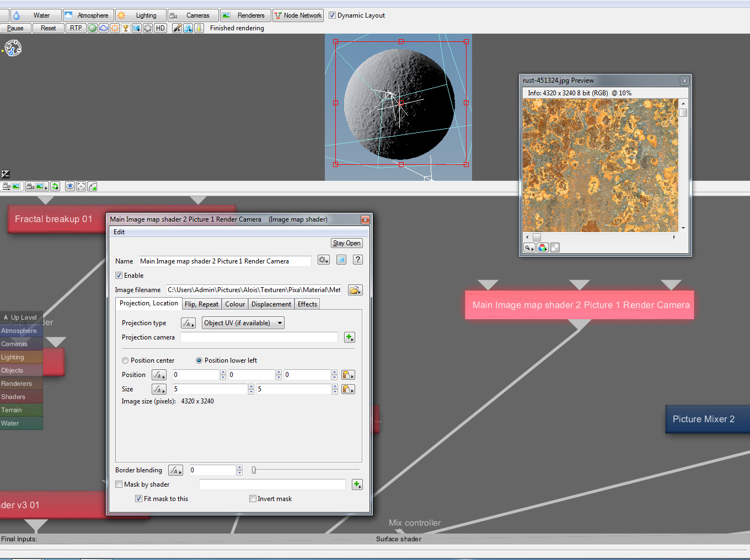Click the help question mark icon
Screen dimensions: 750x560
click(358, 260)
